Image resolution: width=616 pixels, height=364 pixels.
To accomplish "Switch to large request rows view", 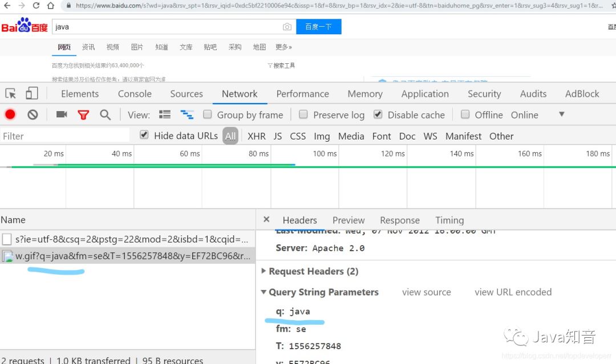I will point(165,114).
